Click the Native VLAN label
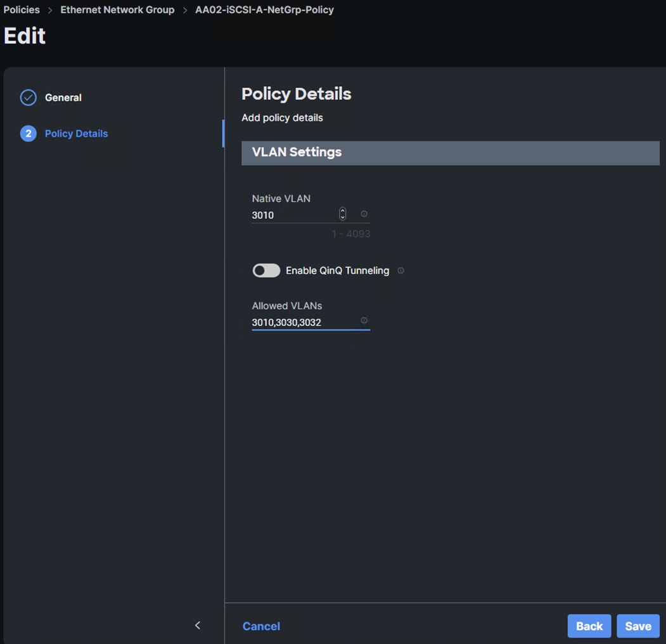Screen dimensions: 666x644 click(x=281, y=199)
